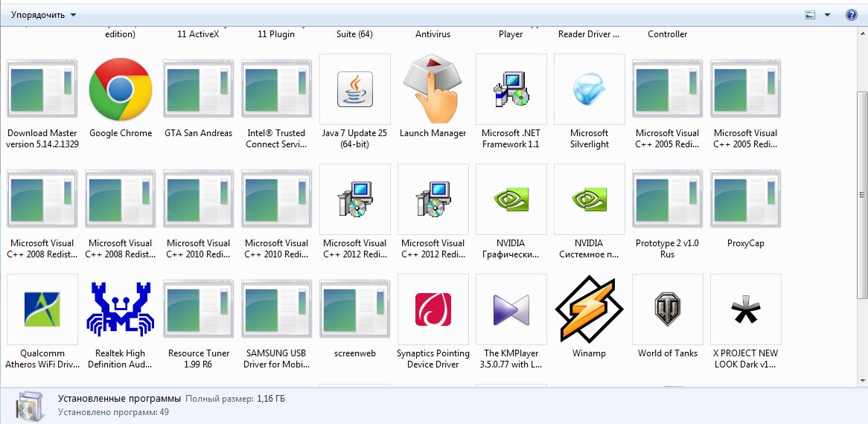The width and height of the screenshot is (868, 424).
Task: Open the Упорядочить dropdown menu
Action: pyautogui.click(x=44, y=15)
